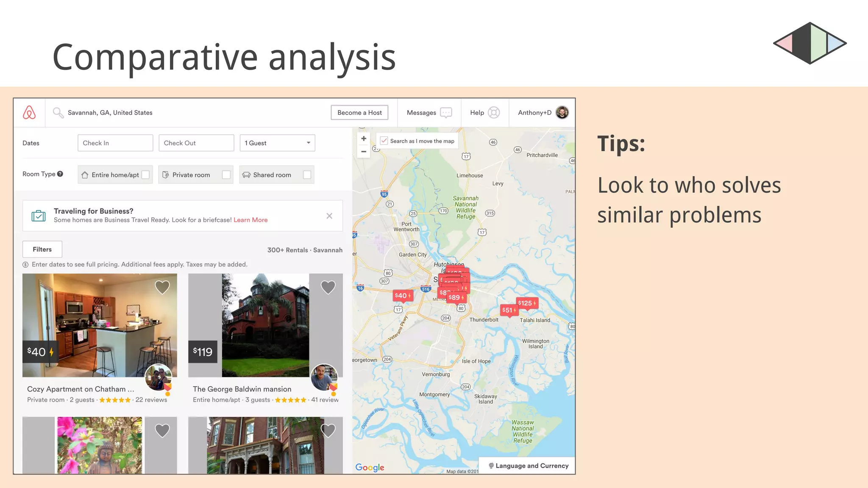
Task: Heart the brick house with porch listing
Action: [x=328, y=430]
